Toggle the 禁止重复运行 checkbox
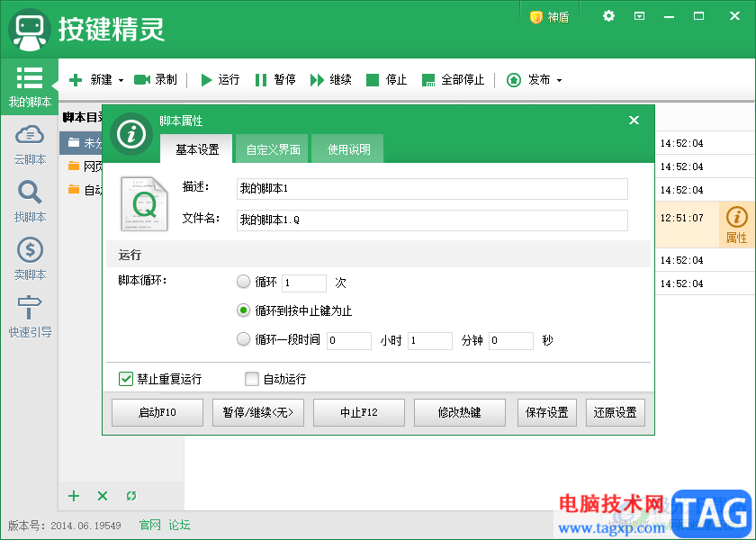Image resolution: width=756 pixels, height=540 pixels. click(x=126, y=379)
